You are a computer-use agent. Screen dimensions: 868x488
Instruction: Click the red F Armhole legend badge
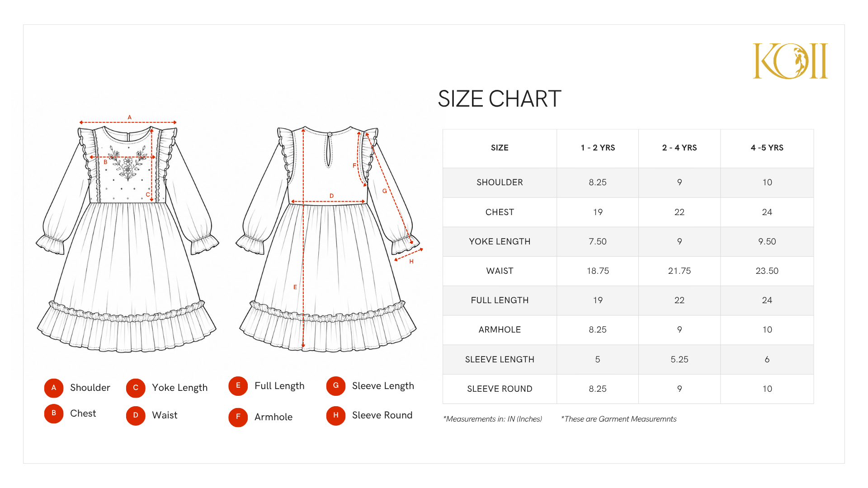238,417
